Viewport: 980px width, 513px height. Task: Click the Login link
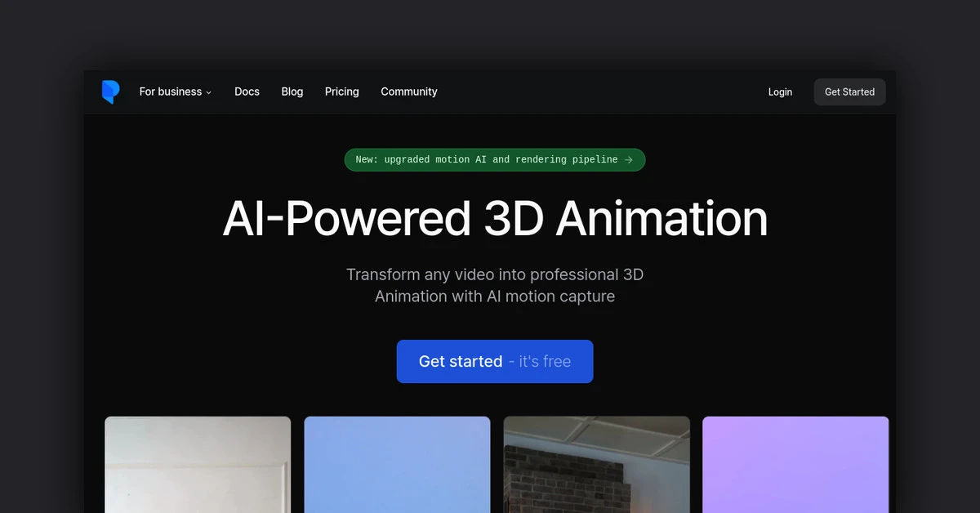point(780,92)
